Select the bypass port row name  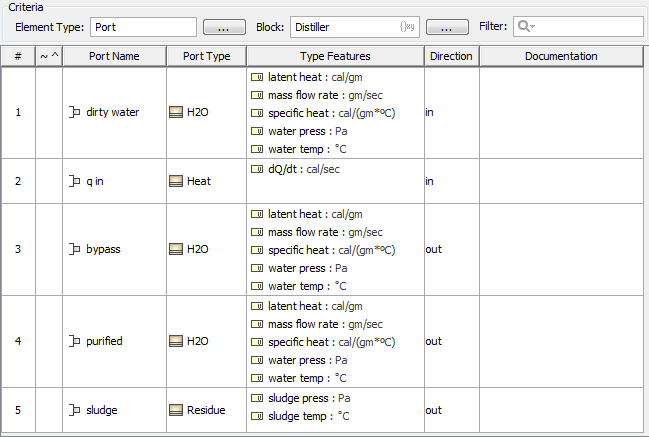103,249
